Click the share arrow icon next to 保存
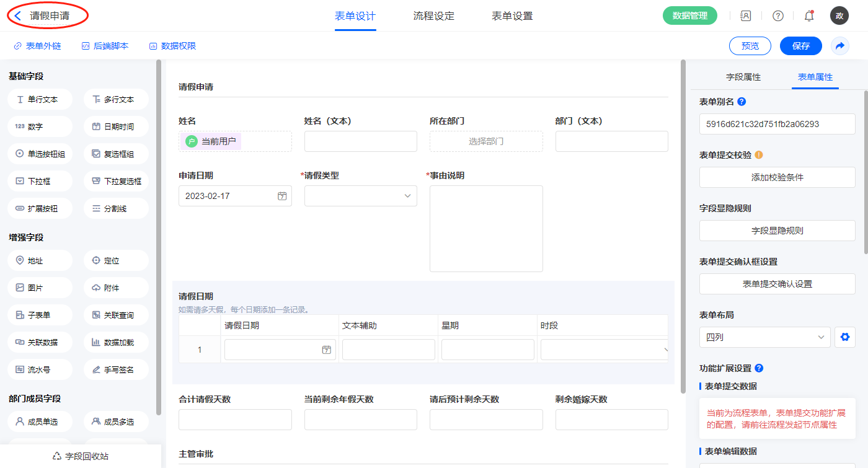The height and width of the screenshot is (468, 868). tap(840, 46)
